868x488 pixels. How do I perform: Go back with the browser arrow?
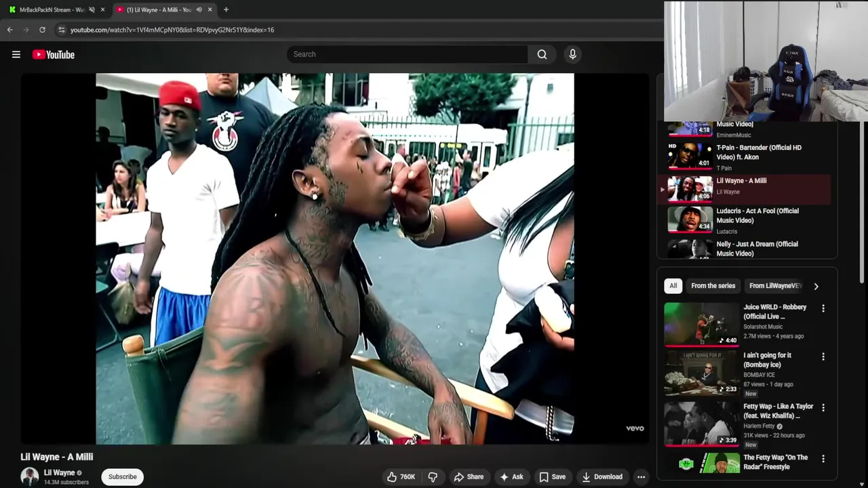(x=9, y=30)
